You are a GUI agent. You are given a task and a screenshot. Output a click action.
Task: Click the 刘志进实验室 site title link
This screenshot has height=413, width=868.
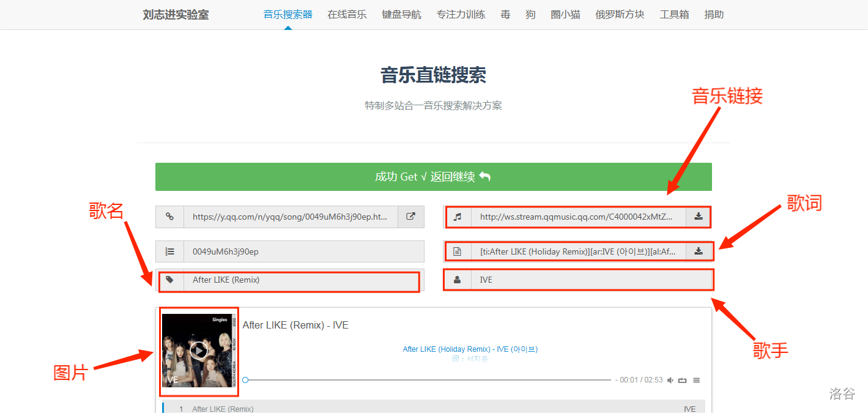point(176,15)
